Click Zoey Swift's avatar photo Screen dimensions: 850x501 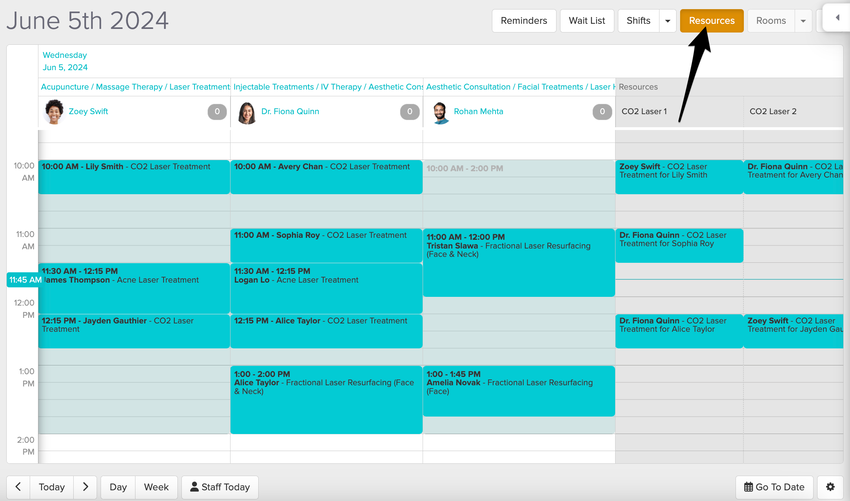(54, 112)
